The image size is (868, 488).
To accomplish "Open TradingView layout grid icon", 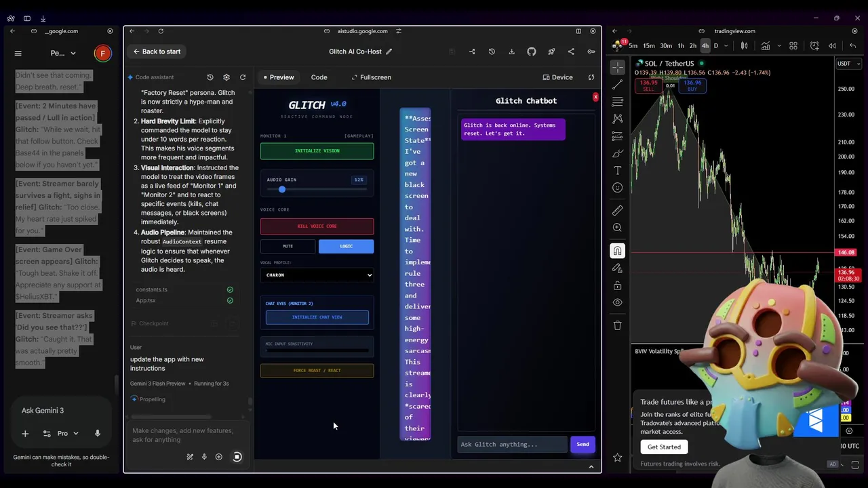I will click(793, 45).
